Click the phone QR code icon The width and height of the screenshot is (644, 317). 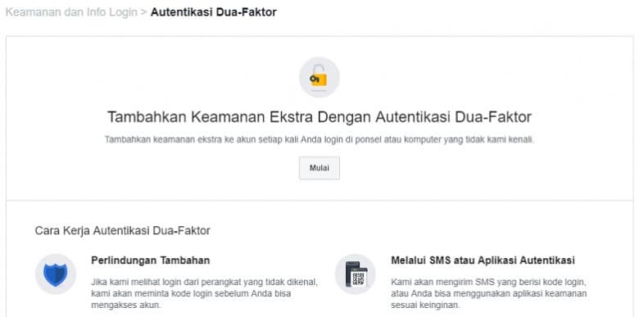pos(356,274)
